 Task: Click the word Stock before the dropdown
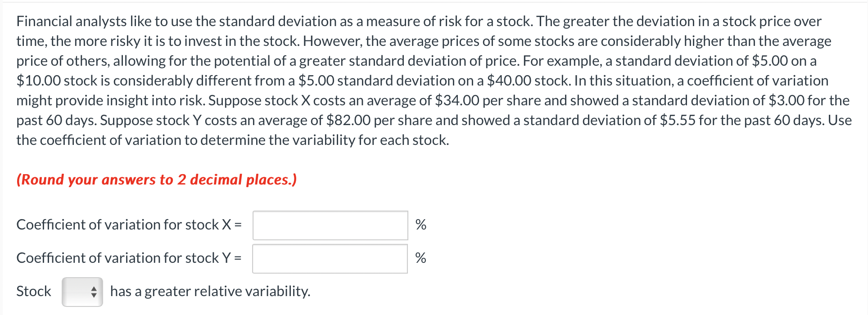(x=33, y=292)
